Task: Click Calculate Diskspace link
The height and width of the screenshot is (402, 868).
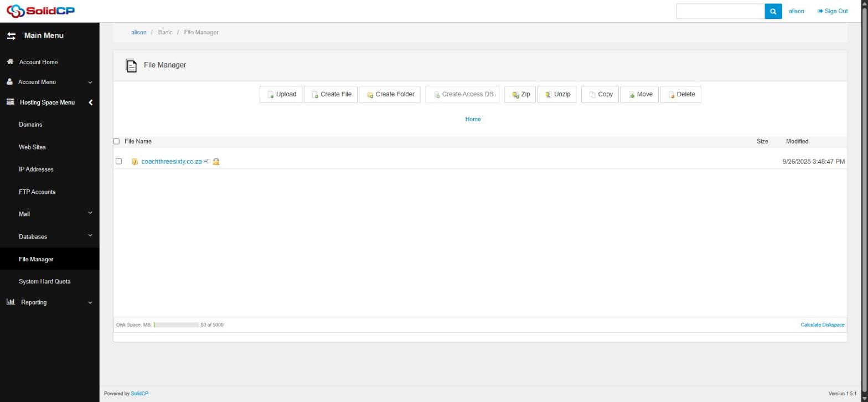Action: pyautogui.click(x=823, y=325)
